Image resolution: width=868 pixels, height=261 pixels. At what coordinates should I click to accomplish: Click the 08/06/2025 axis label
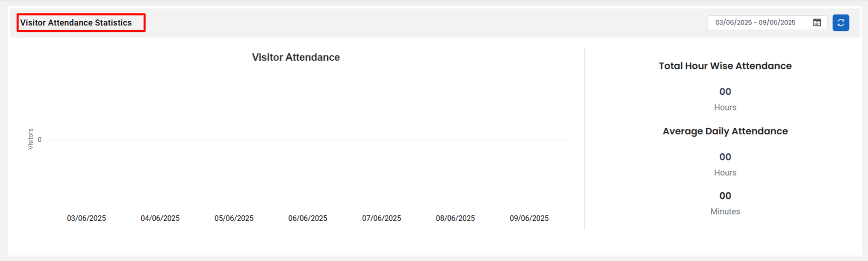click(x=455, y=218)
